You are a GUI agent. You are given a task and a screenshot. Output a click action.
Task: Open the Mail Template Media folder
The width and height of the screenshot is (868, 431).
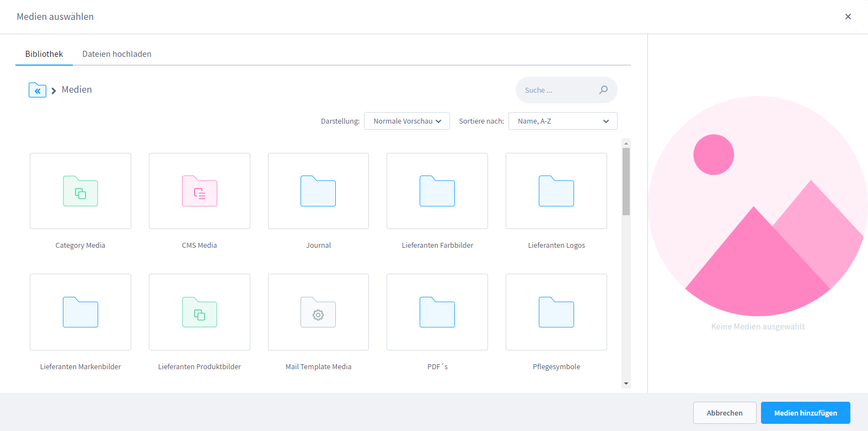pyautogui.click(x=318, y=312)
